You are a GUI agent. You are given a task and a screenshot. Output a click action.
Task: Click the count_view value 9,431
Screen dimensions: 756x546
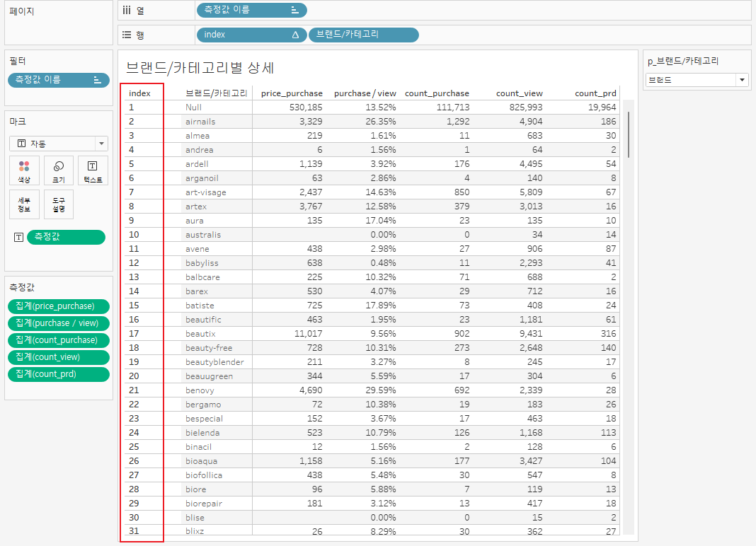pyautogui.click(x=531, y=334)
